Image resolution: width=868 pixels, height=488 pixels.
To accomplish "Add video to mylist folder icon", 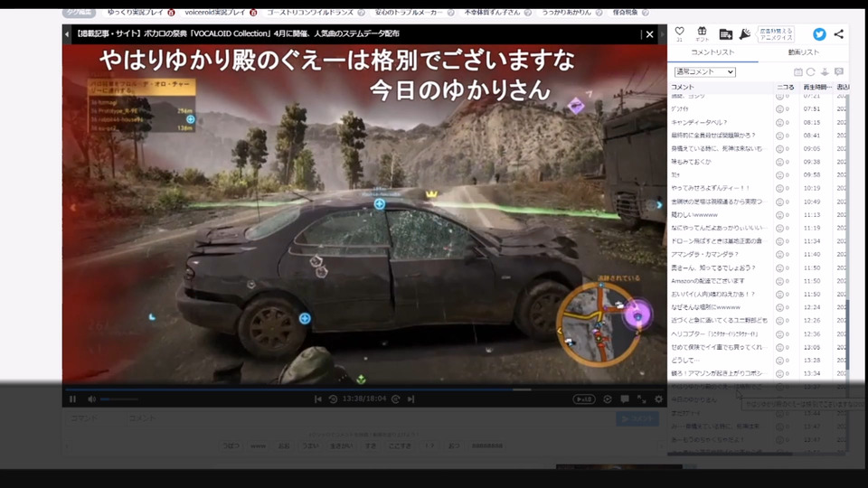I will [725, 33].
